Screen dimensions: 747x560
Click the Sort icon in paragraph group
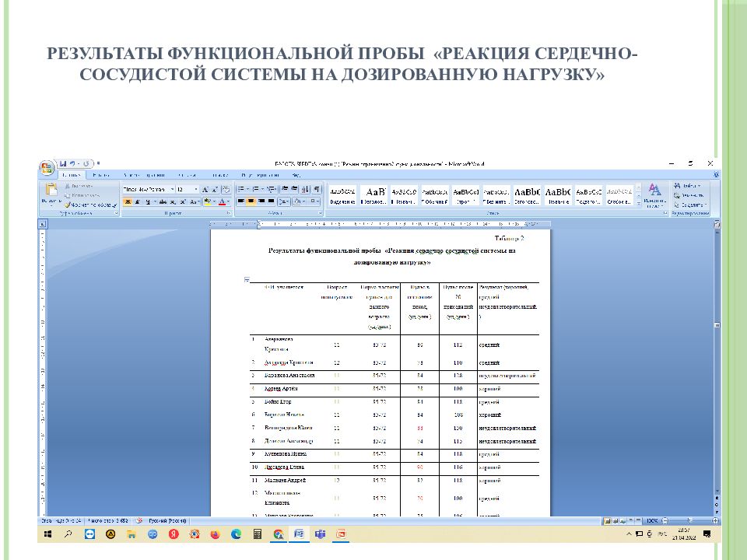click(x=307, y=189)
